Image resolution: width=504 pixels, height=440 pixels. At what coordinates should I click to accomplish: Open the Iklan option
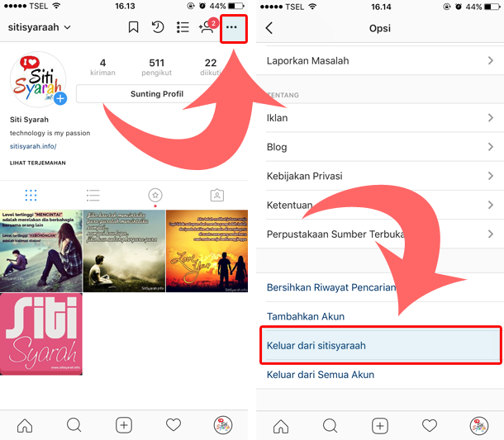tap(380, 118)
